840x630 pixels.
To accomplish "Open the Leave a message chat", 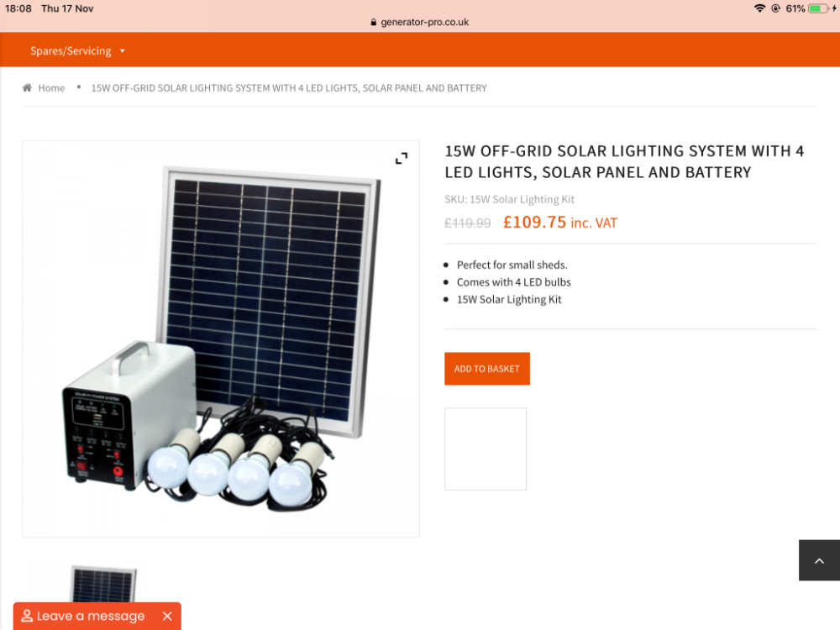I will (91, 616).
